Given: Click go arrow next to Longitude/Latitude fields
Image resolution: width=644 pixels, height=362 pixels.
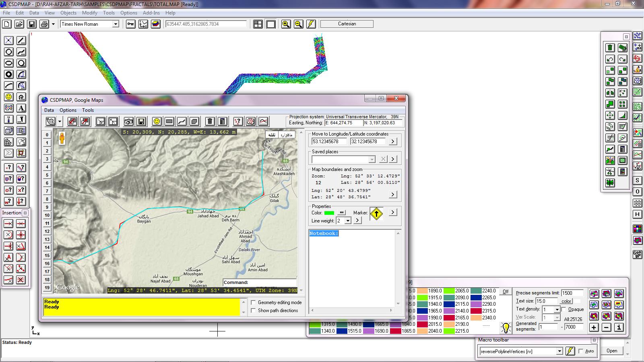Looking at the screenshot, I should click(x=393, y=142).
